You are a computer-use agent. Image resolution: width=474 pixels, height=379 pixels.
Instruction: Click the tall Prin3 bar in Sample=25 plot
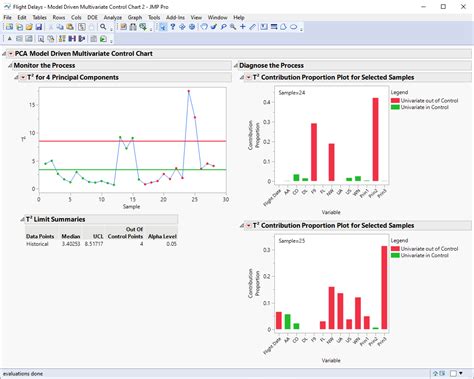(x=384, y=288)
